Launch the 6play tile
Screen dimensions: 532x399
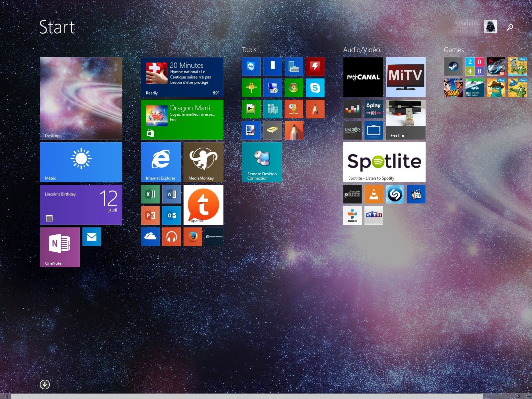(x=374, y=109)
